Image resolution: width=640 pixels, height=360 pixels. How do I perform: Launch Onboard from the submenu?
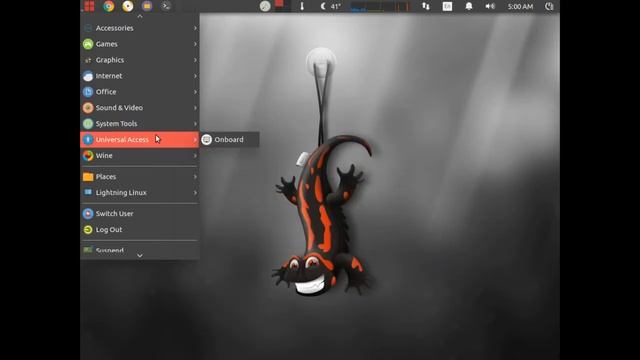pos(229,140)
